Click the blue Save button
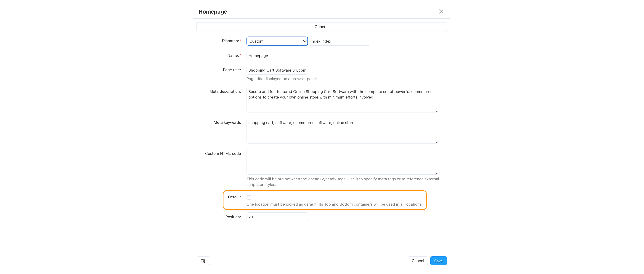 click(x=438, y=261)
